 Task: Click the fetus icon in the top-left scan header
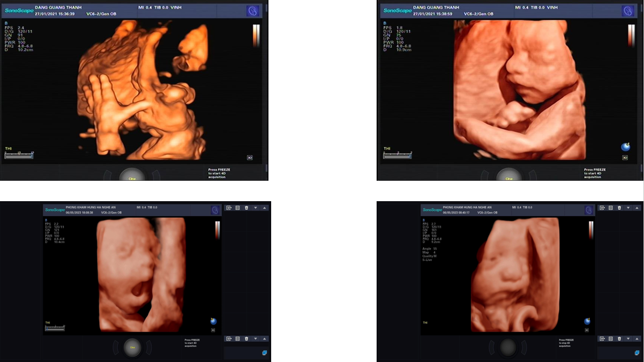pyautogui.click(x=251, y=11)
